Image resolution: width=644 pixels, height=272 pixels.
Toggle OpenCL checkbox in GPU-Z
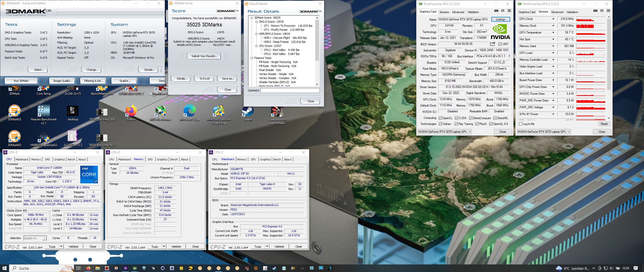(440, 118)
